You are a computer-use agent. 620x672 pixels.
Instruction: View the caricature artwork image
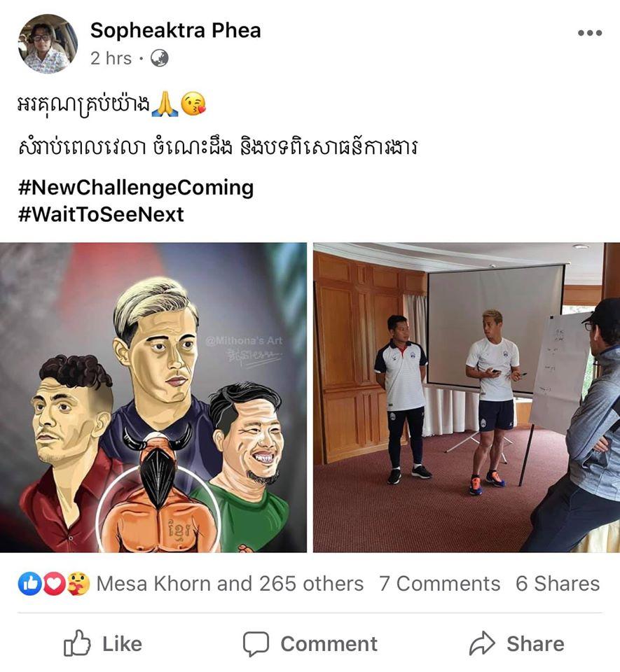(153, 398)
